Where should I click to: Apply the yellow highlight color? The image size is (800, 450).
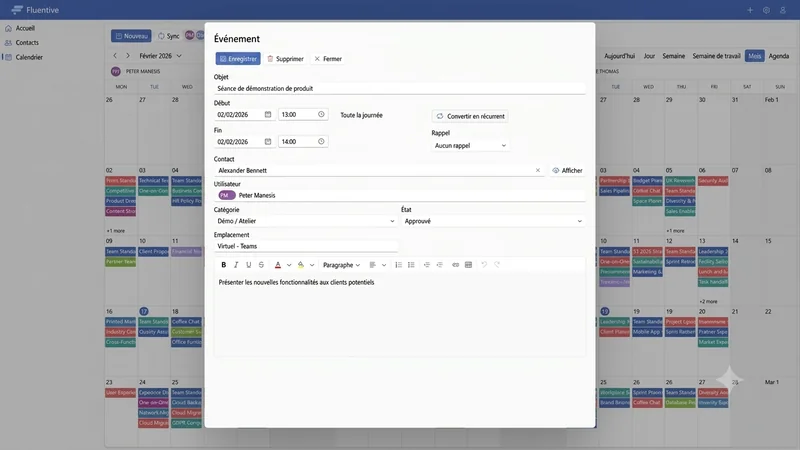click(x=301, y=265)
